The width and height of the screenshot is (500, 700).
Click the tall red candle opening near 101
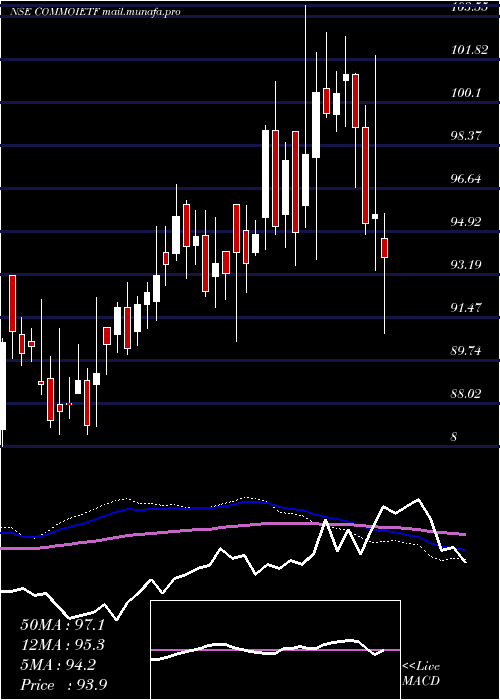tap(355, 101)
